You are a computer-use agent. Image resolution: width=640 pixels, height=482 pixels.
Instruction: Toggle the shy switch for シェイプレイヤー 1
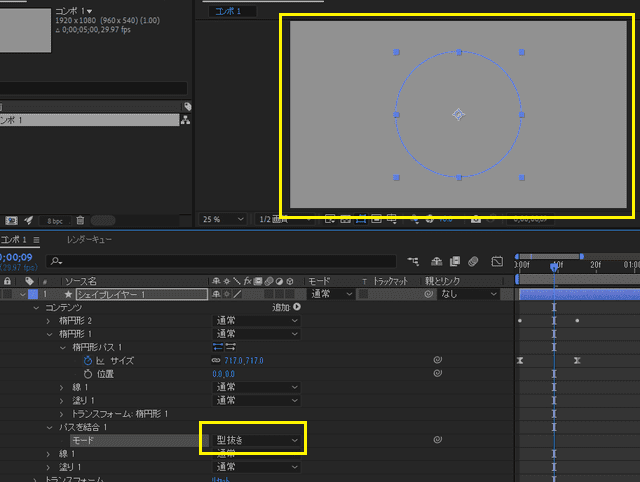point(216,294)
